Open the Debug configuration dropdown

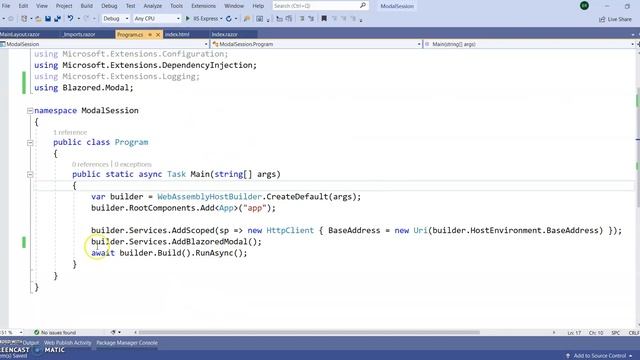point(116,19)
